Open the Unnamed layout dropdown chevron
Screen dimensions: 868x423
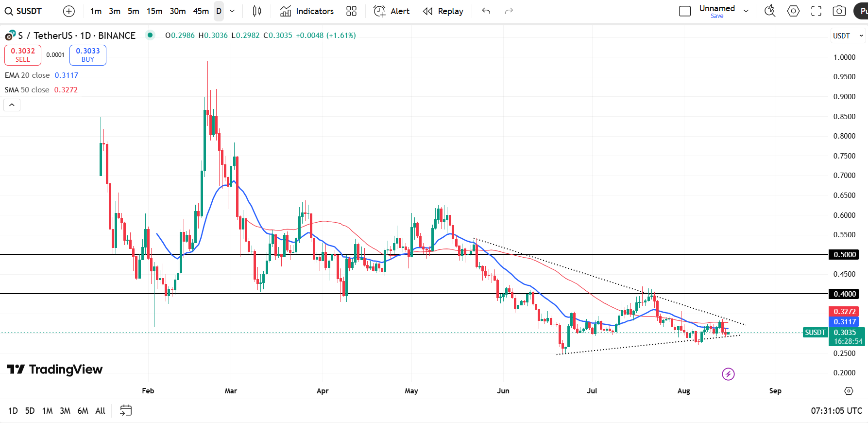pos(746,11)
